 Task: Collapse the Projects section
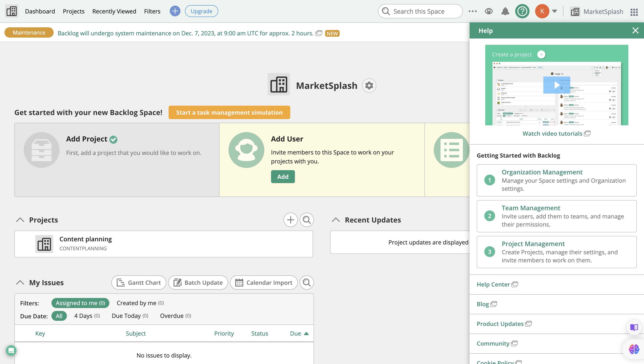click(20, 220)
